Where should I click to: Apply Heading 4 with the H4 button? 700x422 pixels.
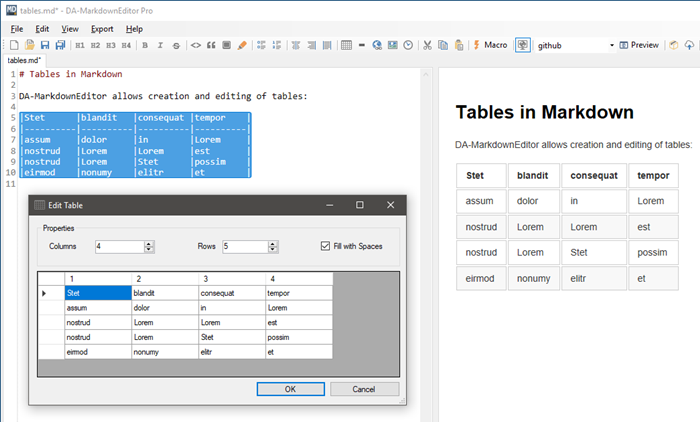point(126,45)
